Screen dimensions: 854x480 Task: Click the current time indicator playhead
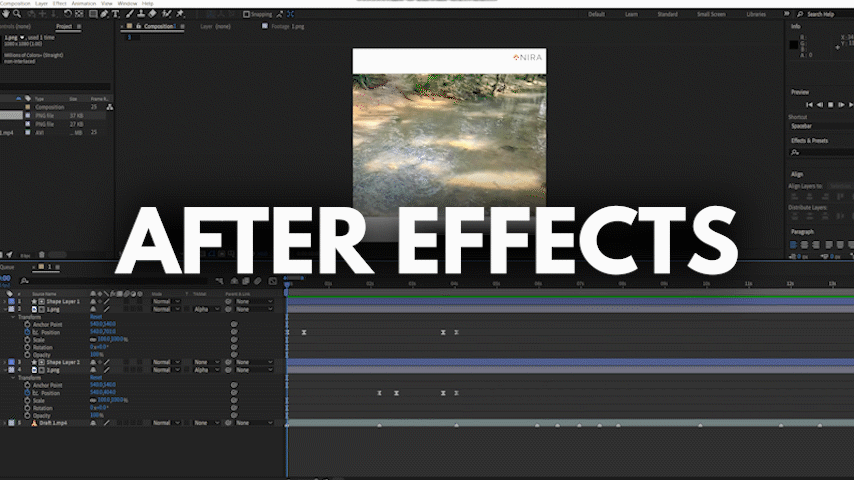pyautogui.click(x=286, y=287)
